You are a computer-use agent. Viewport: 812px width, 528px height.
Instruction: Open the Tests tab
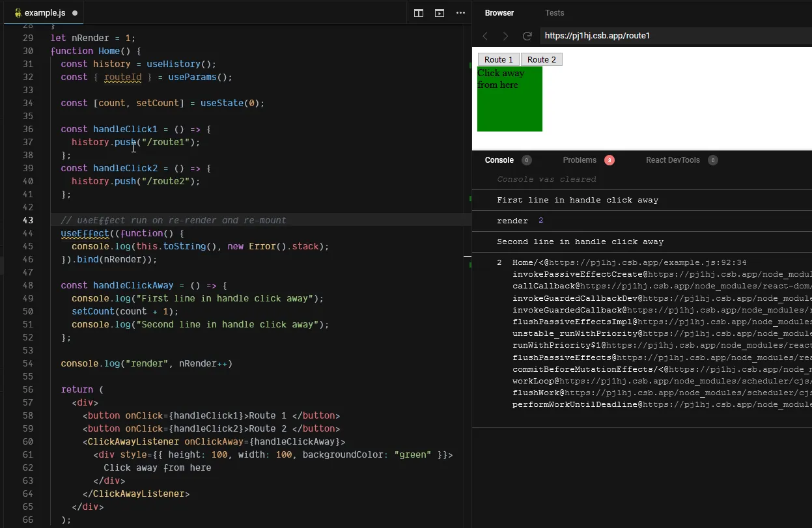coord(555,13)
